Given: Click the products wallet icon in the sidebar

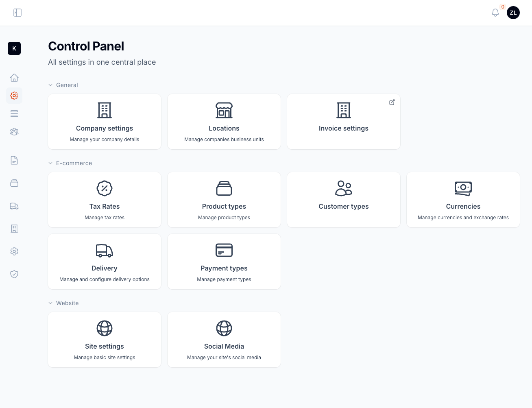Looking at the screenshot, I should (x=14, y=183).
